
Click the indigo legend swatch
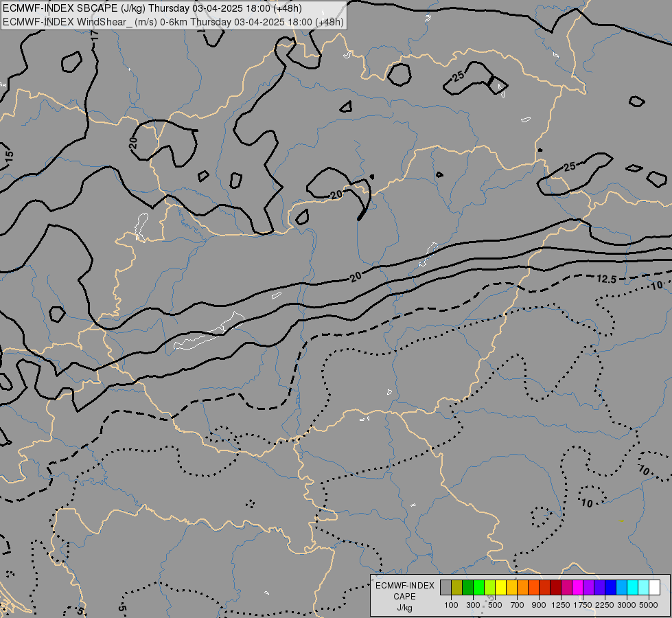tap(599, 588)
